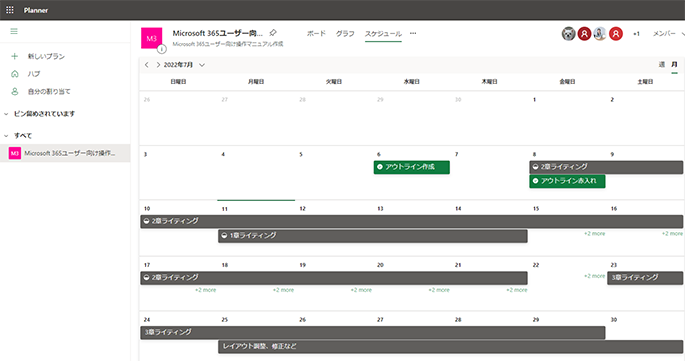Go to previous month arrow

pos(147,65)
